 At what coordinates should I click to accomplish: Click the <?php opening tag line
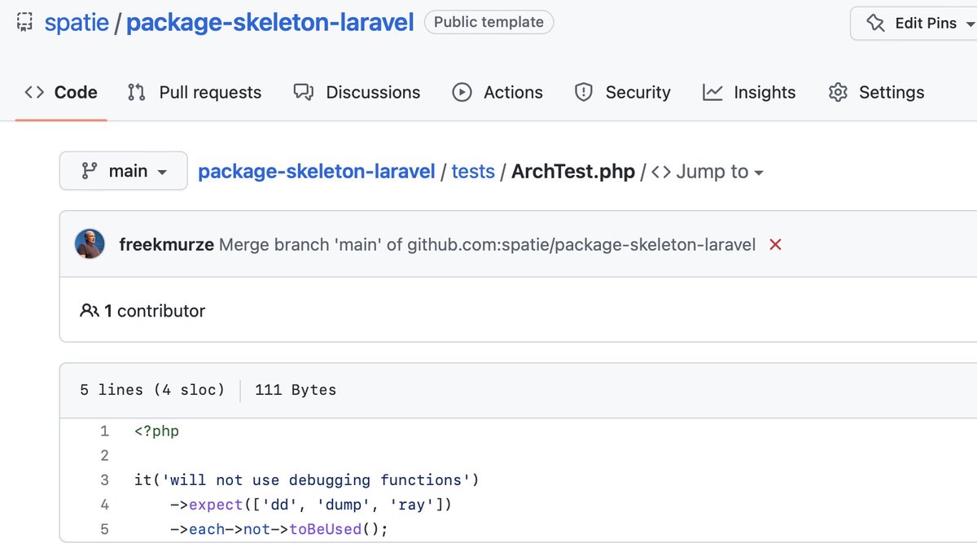tap(156, 431)
